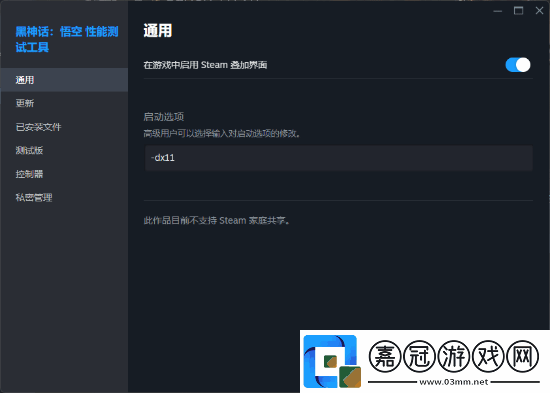Click the 通用 page heading

pos(158,31)
